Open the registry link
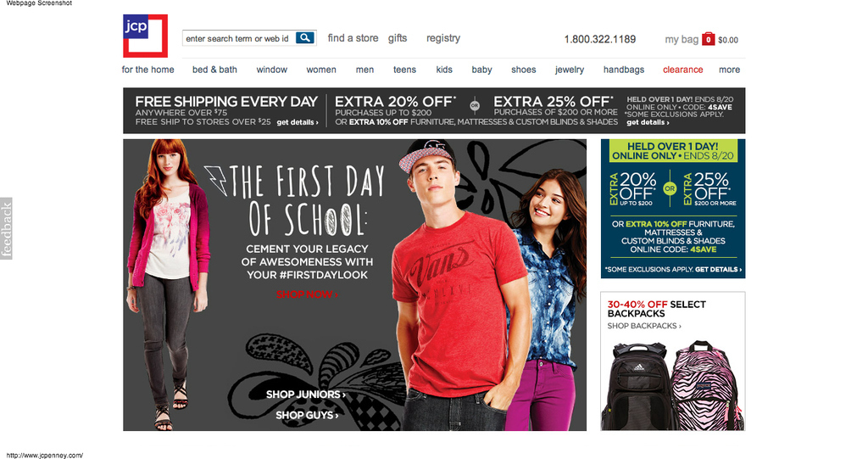Viewport: 868px width, 459px height. coord(442,38)
